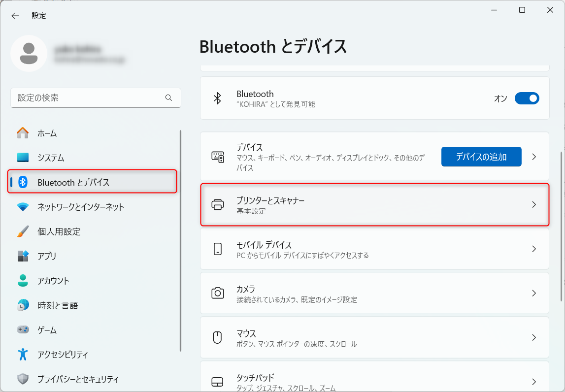
Task: Click the デバイスの追加 button
Action: click(481, 157)
